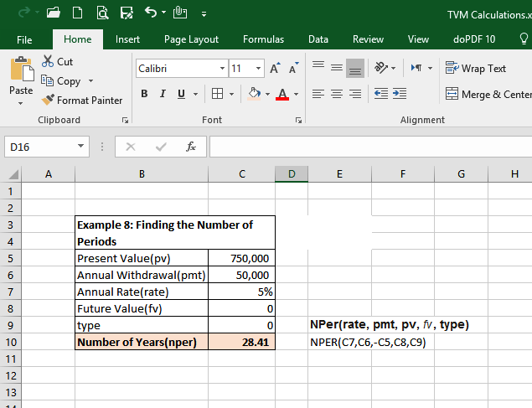Screen dimensions: 532x408
Task: Open the Undo history dropdown
Action: 164,13
